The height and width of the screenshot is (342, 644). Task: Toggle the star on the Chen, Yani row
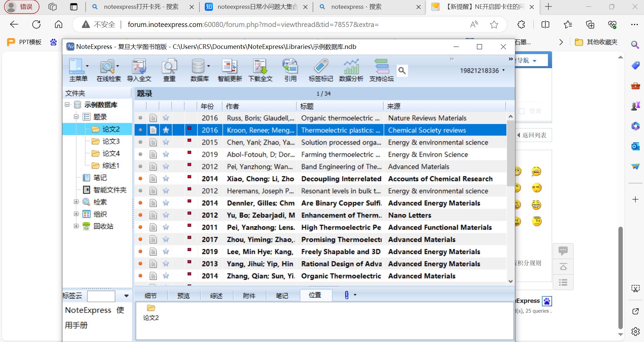pos(166,142)
